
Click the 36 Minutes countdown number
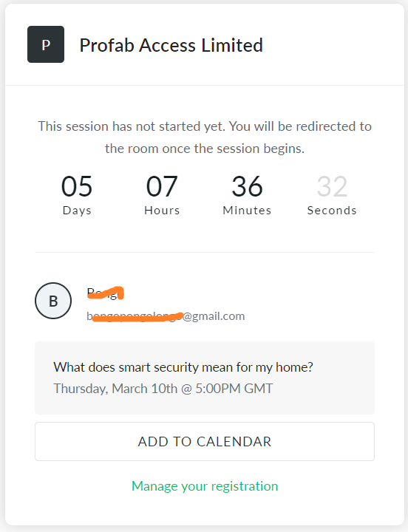click(247, 186)
